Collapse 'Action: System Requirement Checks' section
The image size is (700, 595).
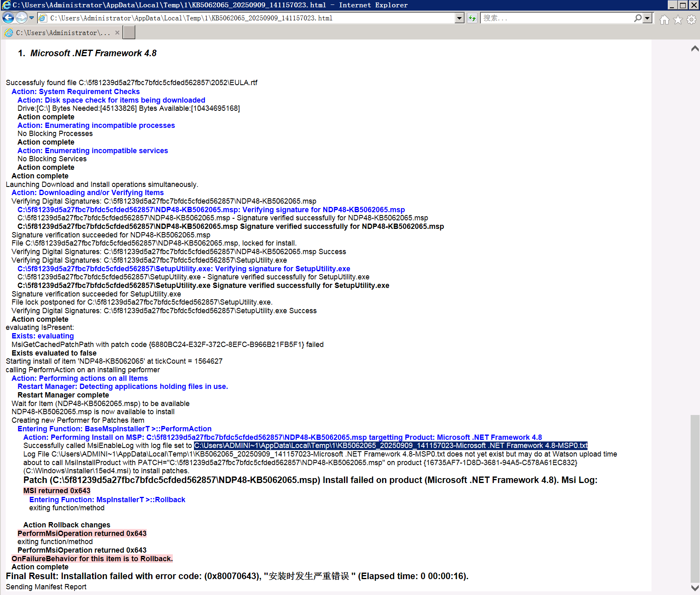(75, 92)
